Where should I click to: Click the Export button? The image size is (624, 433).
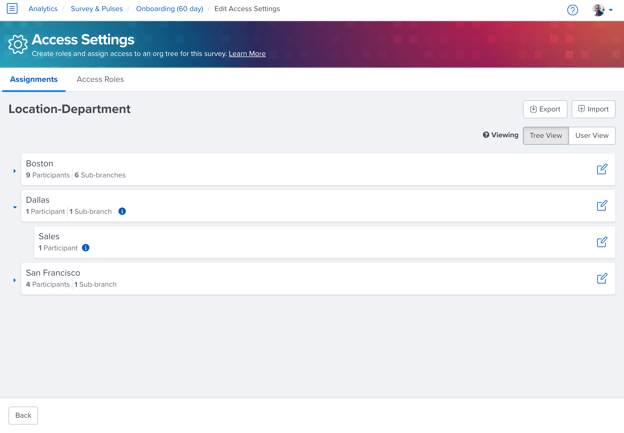(545, 109)
